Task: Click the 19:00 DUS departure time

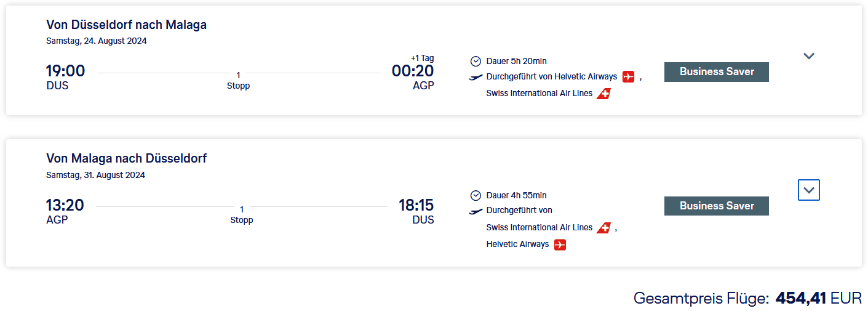Action: pyautogui.click(x=65, y=71)
